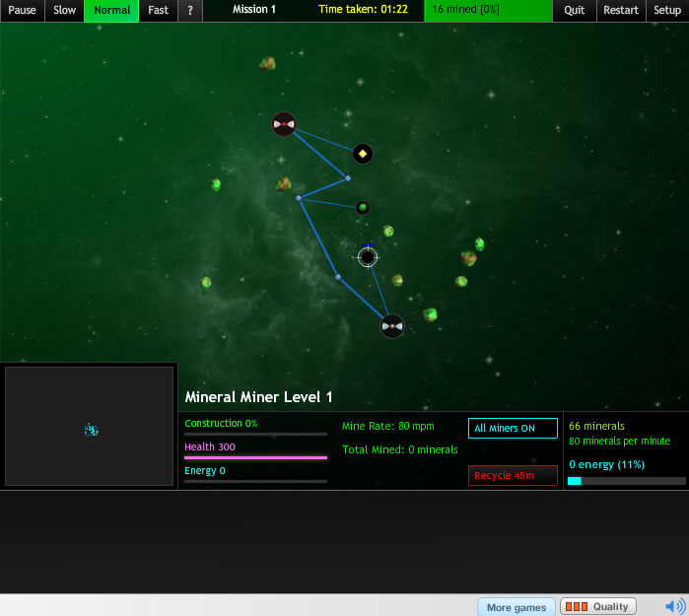Select the crosshair-targeted miner under construction
The image size is (689, 616).
[x=368, y=257]
